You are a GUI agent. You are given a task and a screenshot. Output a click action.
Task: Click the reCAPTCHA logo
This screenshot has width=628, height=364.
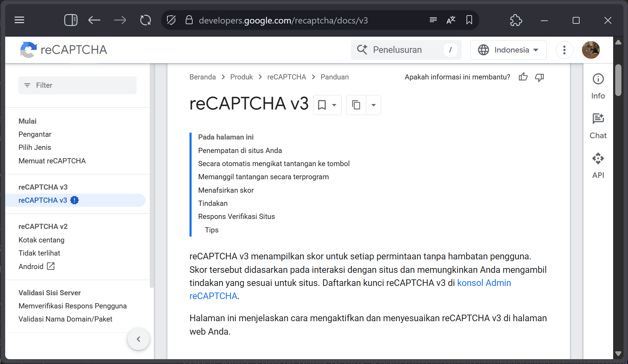coord(63,50)
